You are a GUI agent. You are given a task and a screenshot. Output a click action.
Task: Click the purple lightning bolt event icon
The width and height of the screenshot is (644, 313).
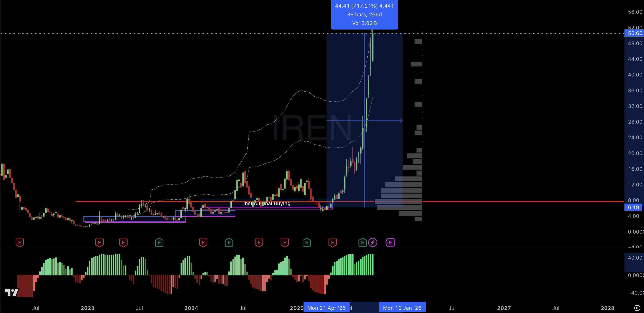pyautogui.click(x=372, y=242)
